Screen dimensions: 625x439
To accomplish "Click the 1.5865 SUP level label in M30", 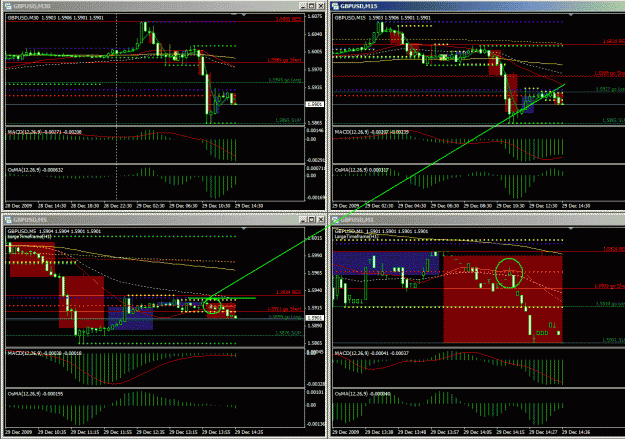I will [x=288, y=120].
